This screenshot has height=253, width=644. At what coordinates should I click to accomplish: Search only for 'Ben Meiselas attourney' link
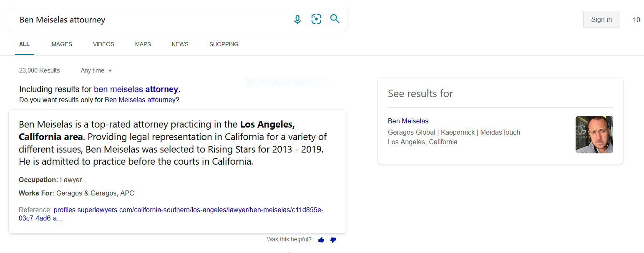(x=140, y=100)
